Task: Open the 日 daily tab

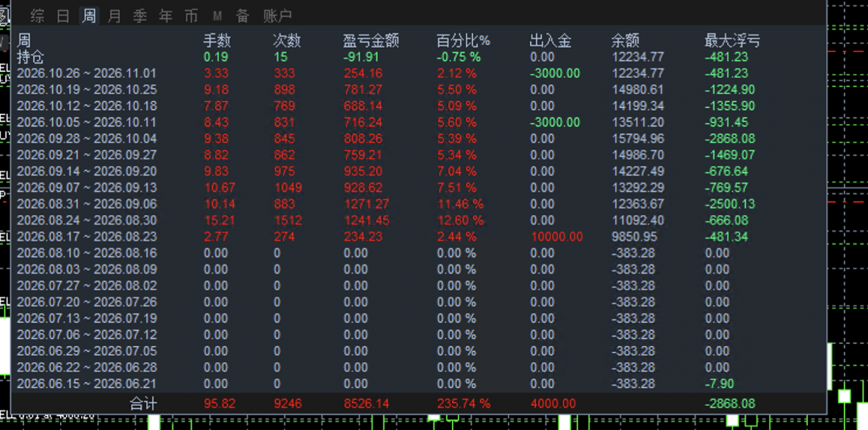Action: [x=63, y=15]
